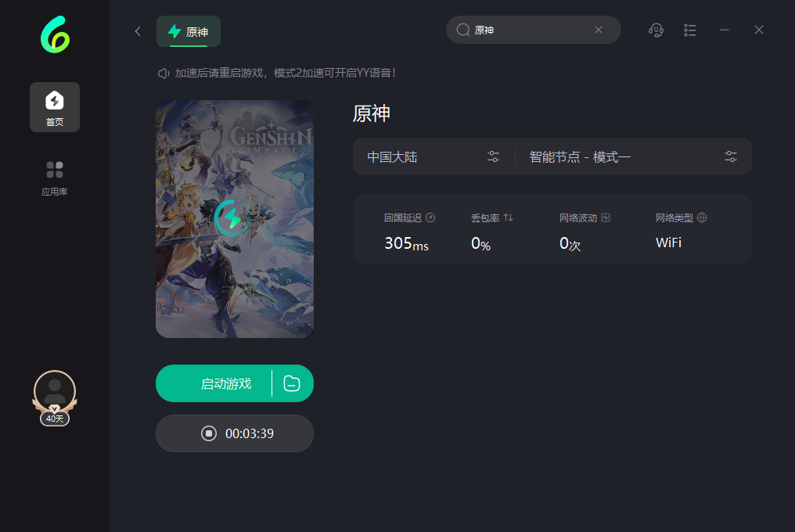The image size is (795, 532).
Task: Open region settings for 中国大陆
Action: click(493, 156)
